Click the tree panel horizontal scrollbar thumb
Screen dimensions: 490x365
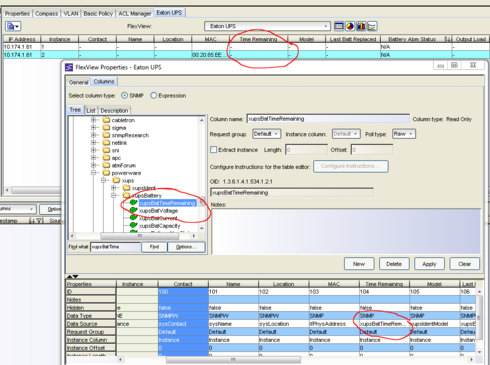(139, 236)
